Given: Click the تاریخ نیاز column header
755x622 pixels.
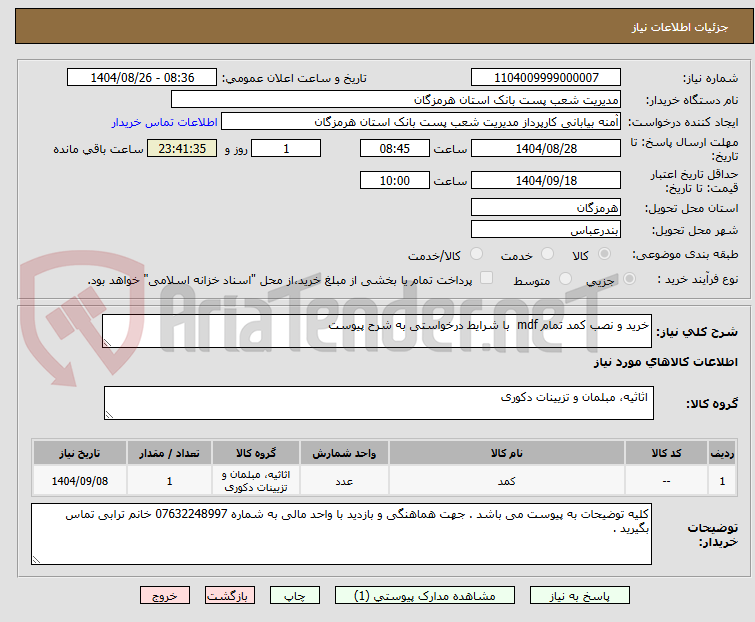Looking at the screenshot, I should (79, 453).
